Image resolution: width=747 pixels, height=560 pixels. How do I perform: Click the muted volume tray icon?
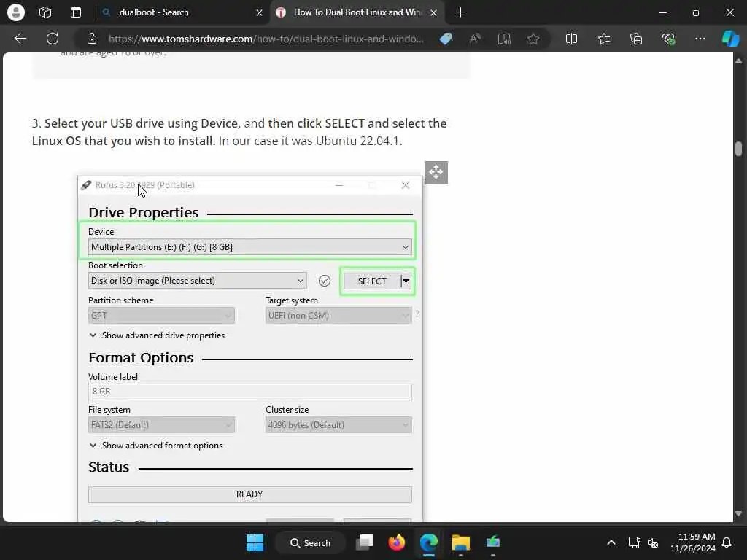[653, 542]
